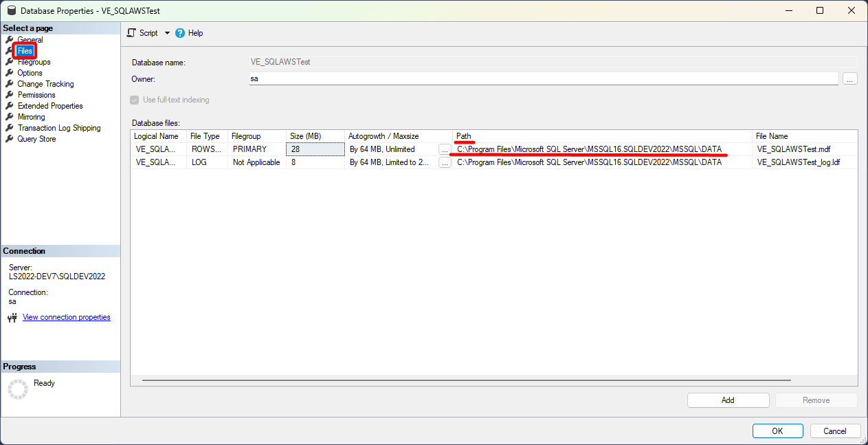Click logical name cell of ROWS row

tap(158, 149)
